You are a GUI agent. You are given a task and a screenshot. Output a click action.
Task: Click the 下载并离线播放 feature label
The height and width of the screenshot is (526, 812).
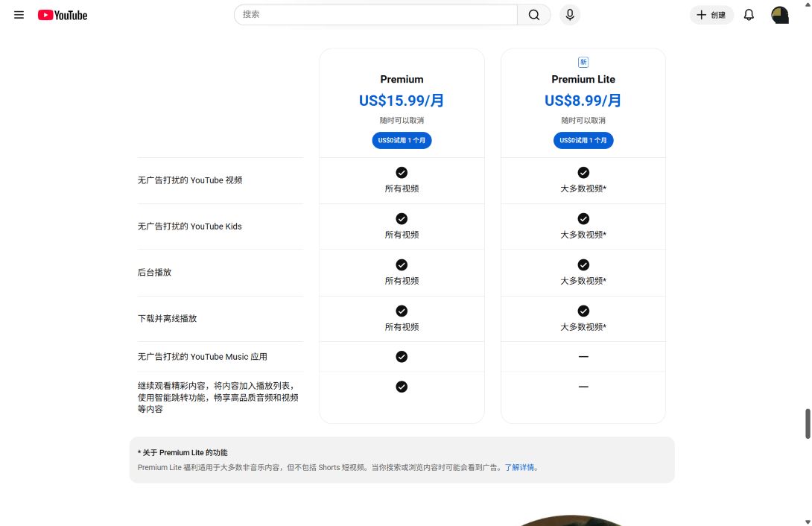tap(168, 318)
